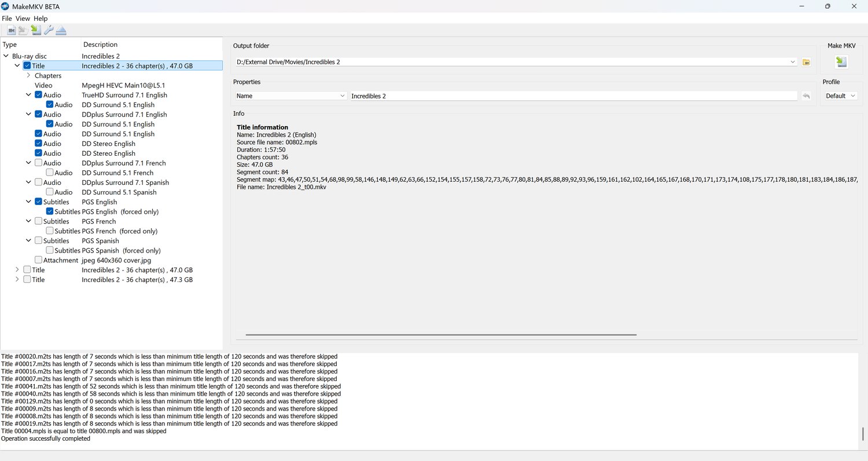Uncheck the TrueHD Surround 7.1 English audio track
The image size is (868, 461).
38,95
